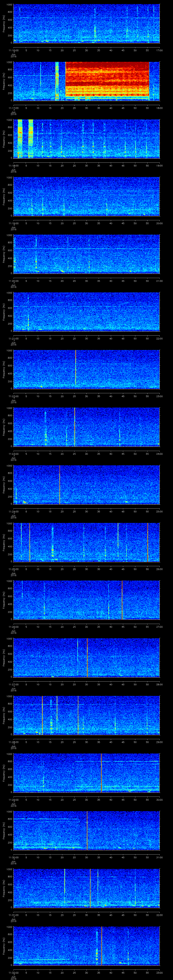Screen dimensions: 173x980
Task: Click the '30:00' end time label
Action: pyautogui.click(x=159, y=799)
